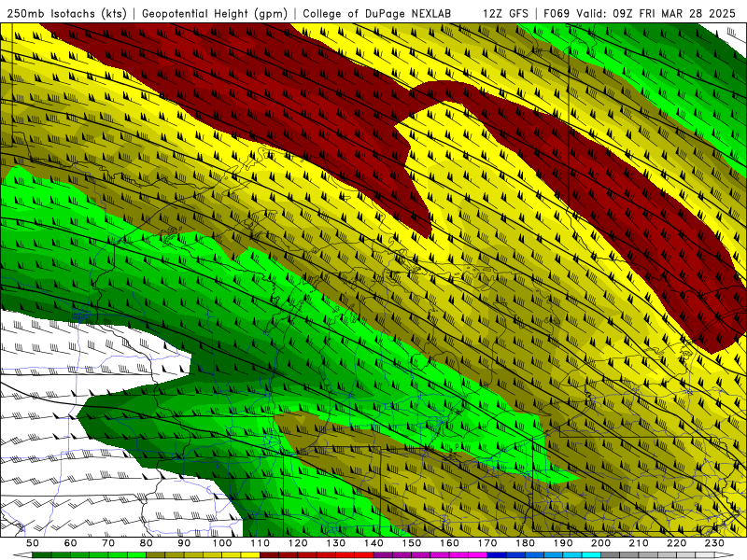The image size is (747, 560).
Task: Choose the 210 value on the legend
Action: [x=639, y=543]
